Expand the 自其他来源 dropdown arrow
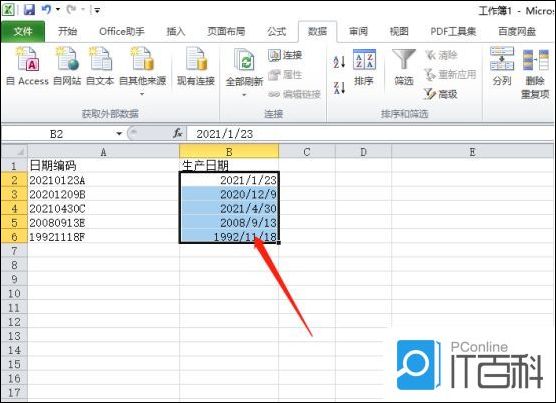556x403 pixels. click(x=142, y=94)
